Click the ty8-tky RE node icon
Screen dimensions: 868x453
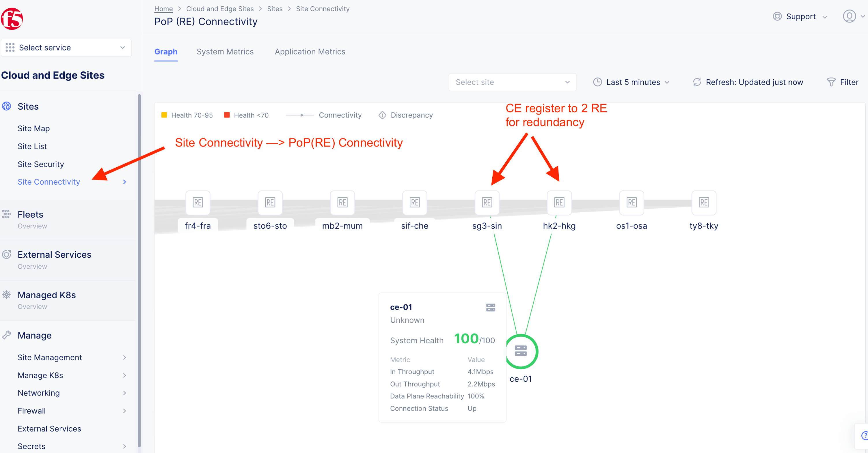pyautogui.click(x=704, y=203)
